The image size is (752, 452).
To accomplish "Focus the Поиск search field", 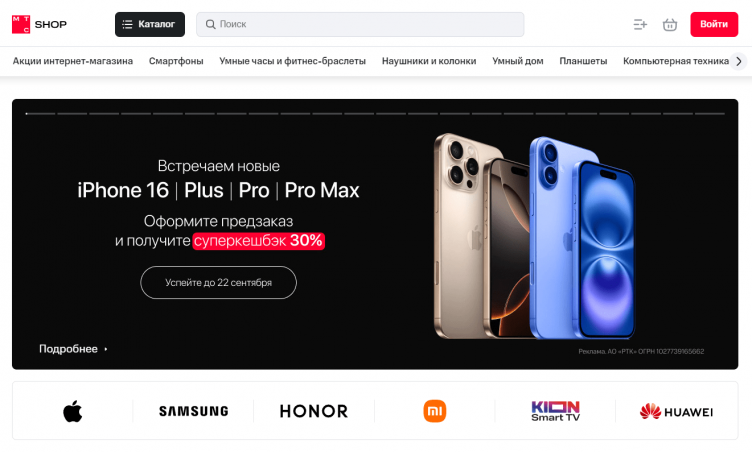I will tap(360, 24).
